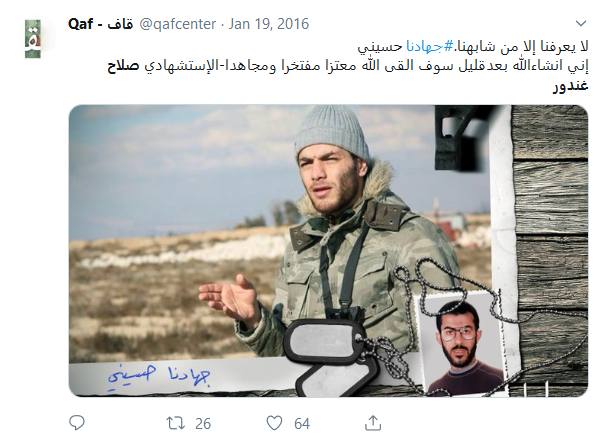Screen dimensions: 596x447
Task: Enlarge the tweet's attached photo
Action: pos(328,251)
